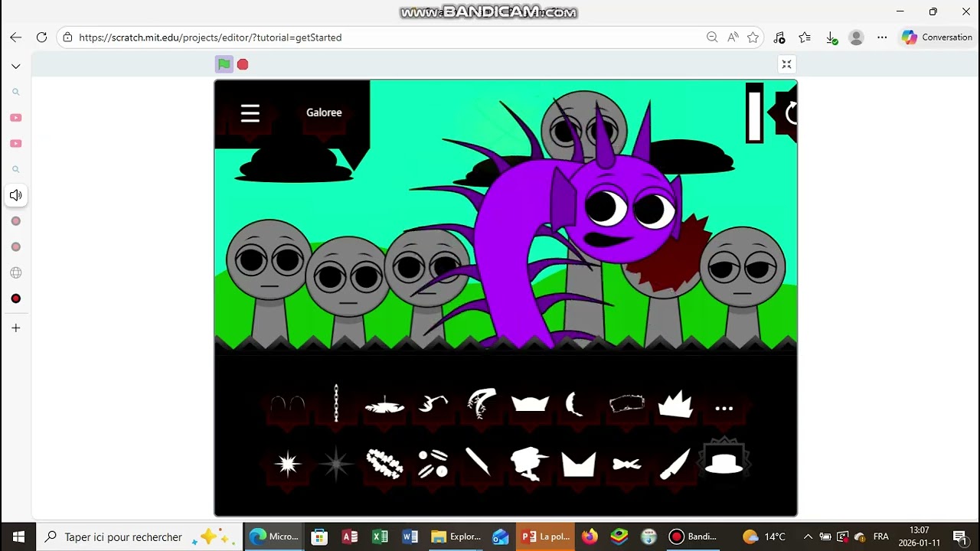Click the Taper ici pour rechercher box
The height and width of the screenshot is (551, 980).
pyautogui.click(x=139, y=536)
